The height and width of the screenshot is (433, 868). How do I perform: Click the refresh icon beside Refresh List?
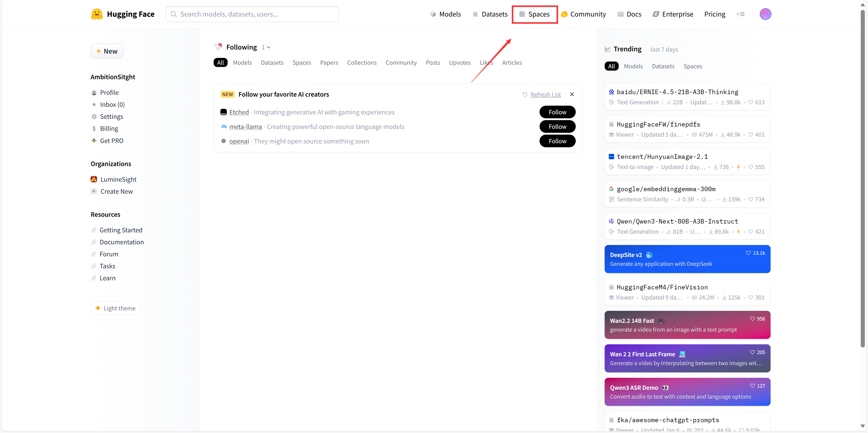coord(525,94)
